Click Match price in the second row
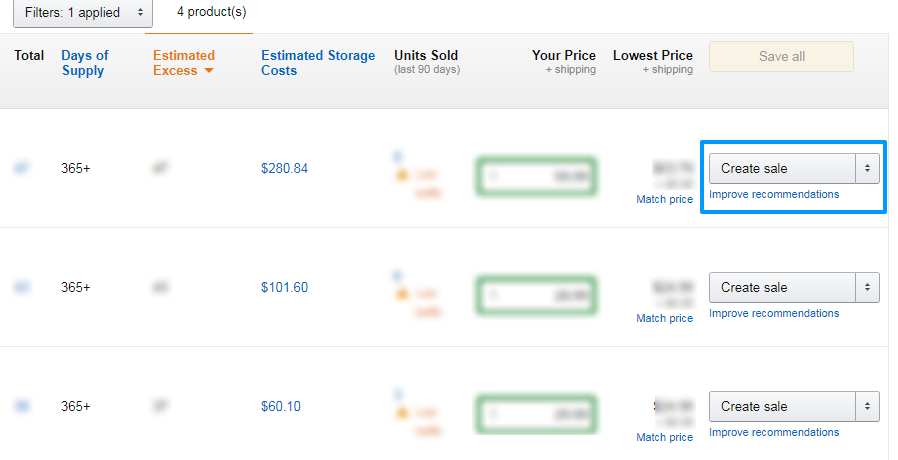This screenshot has height=460, width=898. (x=664, y=318)
